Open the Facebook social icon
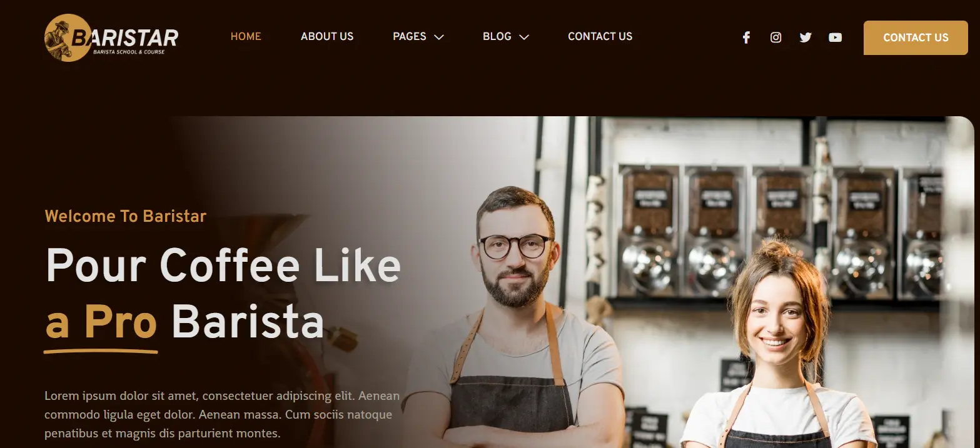The height and width of the screenshot is (448, 980). pos(745,37)
